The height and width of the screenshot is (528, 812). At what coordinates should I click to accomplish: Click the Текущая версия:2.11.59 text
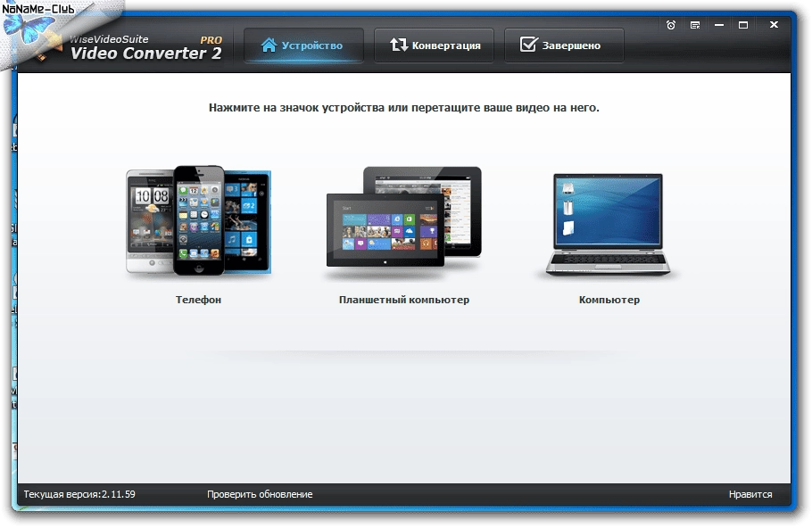(79, 494)
